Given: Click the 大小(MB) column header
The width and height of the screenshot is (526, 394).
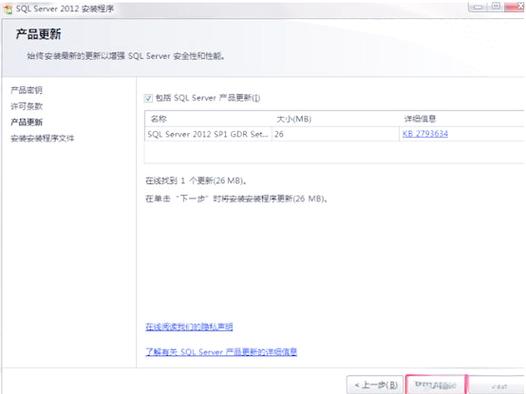Looking at the screenshot, I should click(x=335, y=119).
